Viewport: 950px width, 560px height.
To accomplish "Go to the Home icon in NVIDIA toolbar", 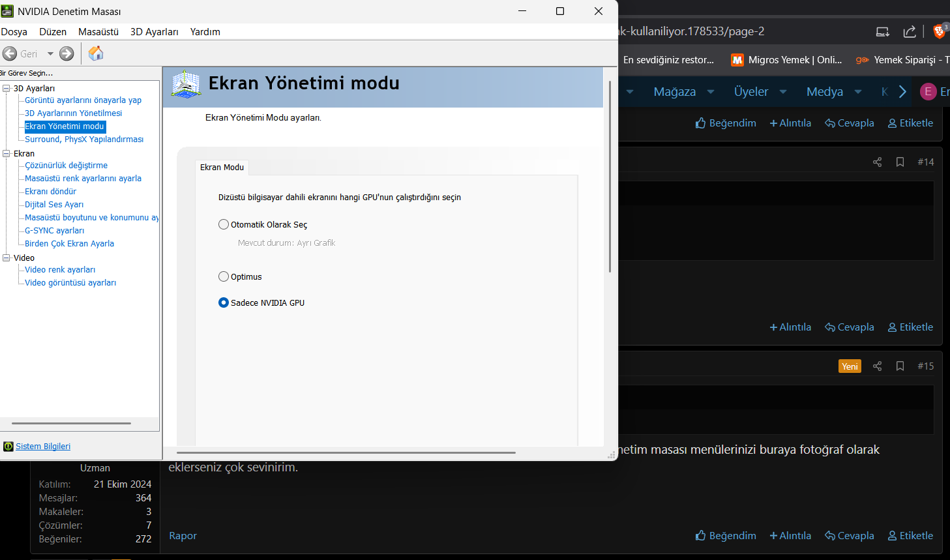I will click(96, 53).
